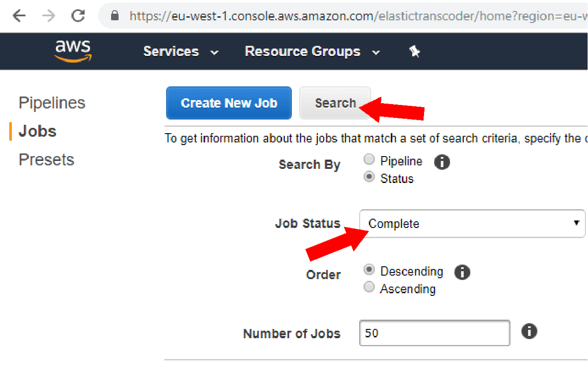This screenshot has height=377, width=588.
Task: Open info icon beside Number of Jobs
Action: coord(529,331)
